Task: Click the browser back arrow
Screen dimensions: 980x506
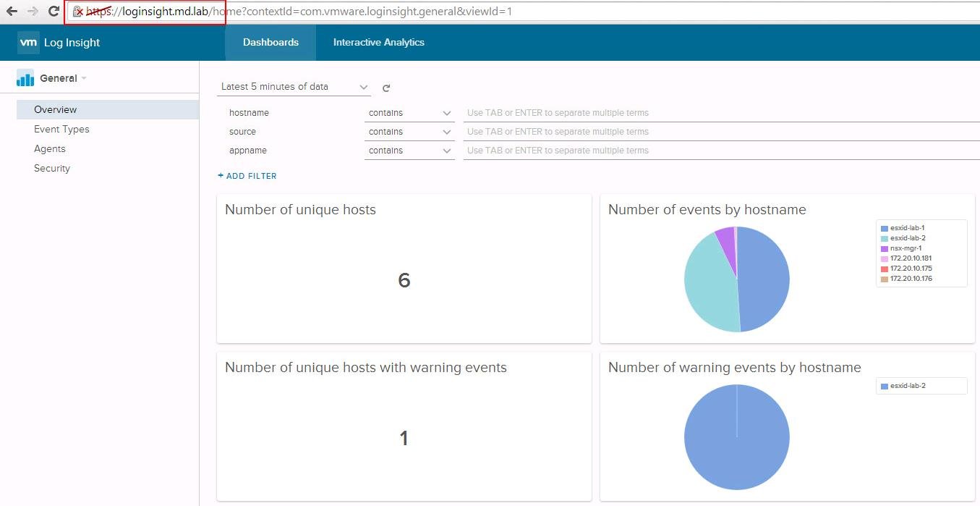Action: click(12, 12)
